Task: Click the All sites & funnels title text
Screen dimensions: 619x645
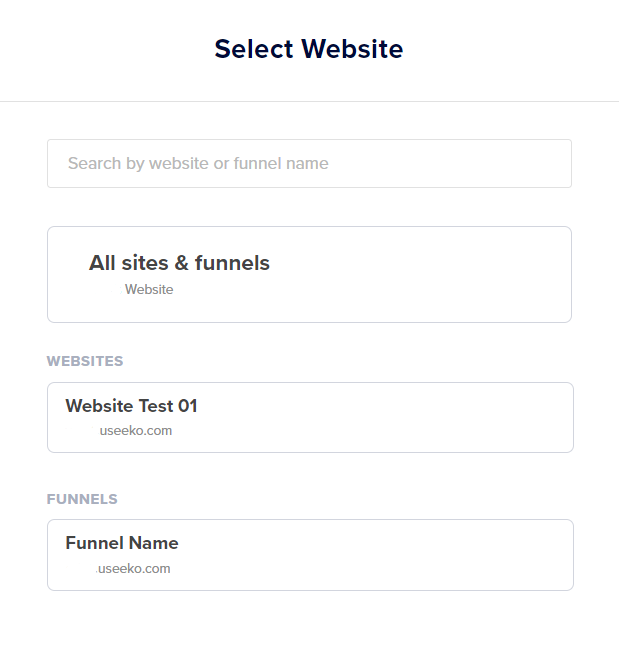Action: 179,263
